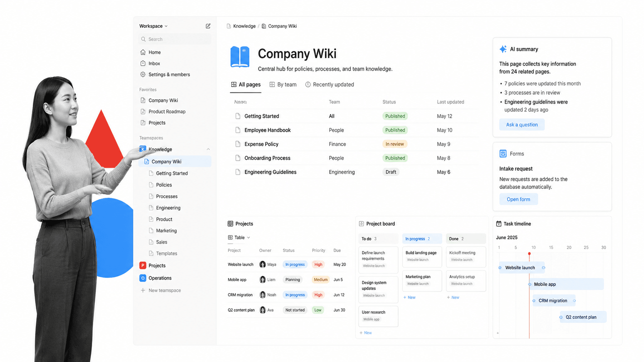Click the page icon beside Expense Policy
Screen dimensions: 644x362
point(238,144)
